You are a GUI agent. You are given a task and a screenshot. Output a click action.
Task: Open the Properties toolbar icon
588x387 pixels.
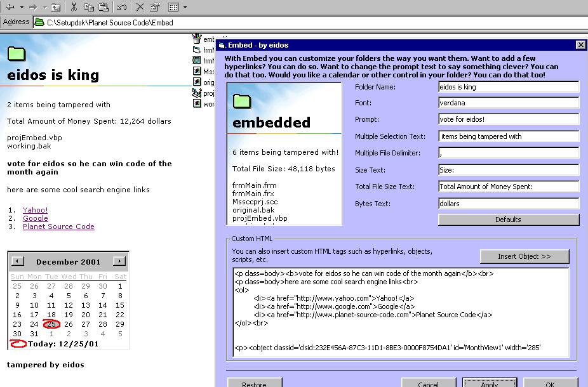(154, 7)
